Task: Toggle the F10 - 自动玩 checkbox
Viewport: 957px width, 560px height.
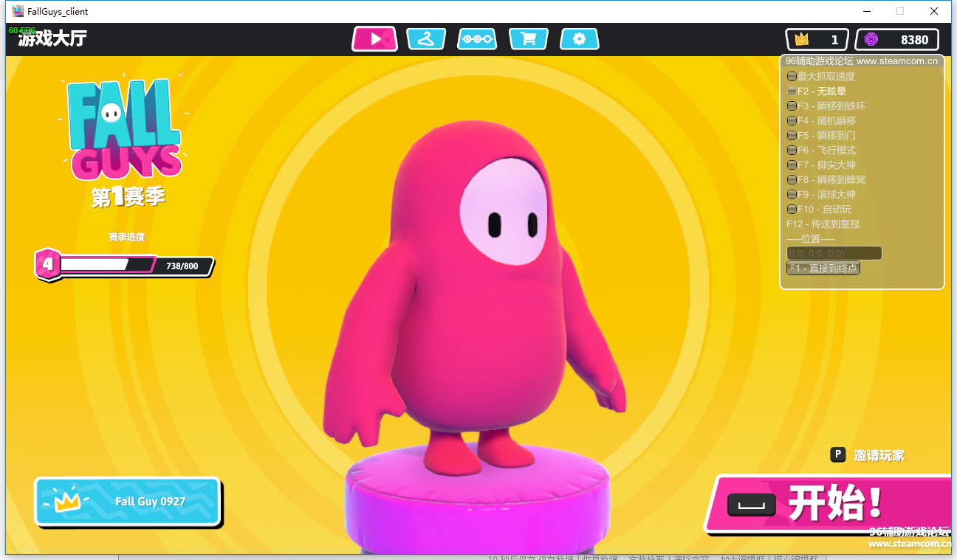Action: (792, 210)
